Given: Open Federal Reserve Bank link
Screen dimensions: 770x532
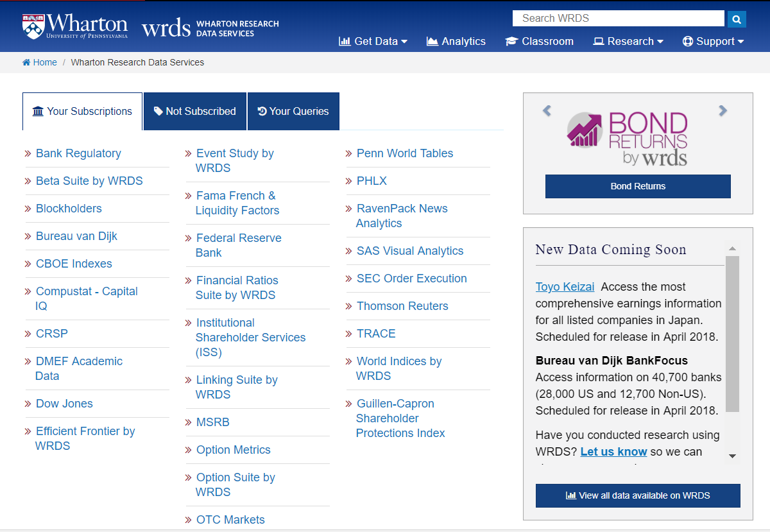Looking at the screenshot, I should (x=239, y=245).
